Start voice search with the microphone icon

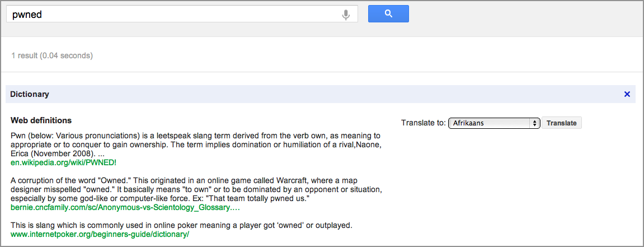pyautogui.click(x=346, y=15)
